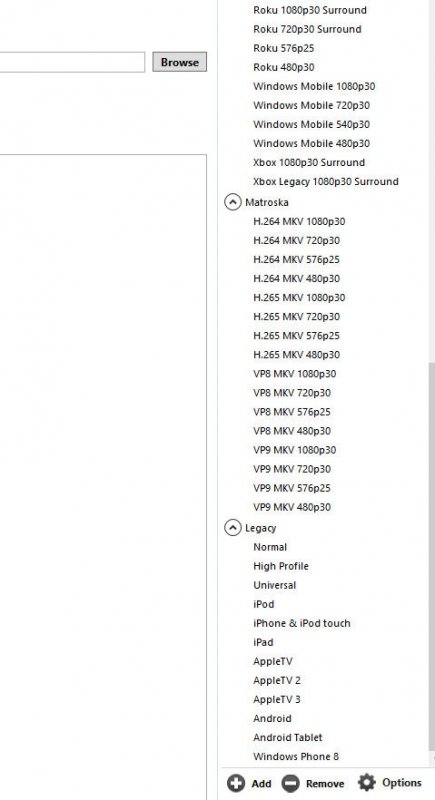Select the Windows Phone 8 preset
This screenshot has height=800, width=435.
(296, 756)
